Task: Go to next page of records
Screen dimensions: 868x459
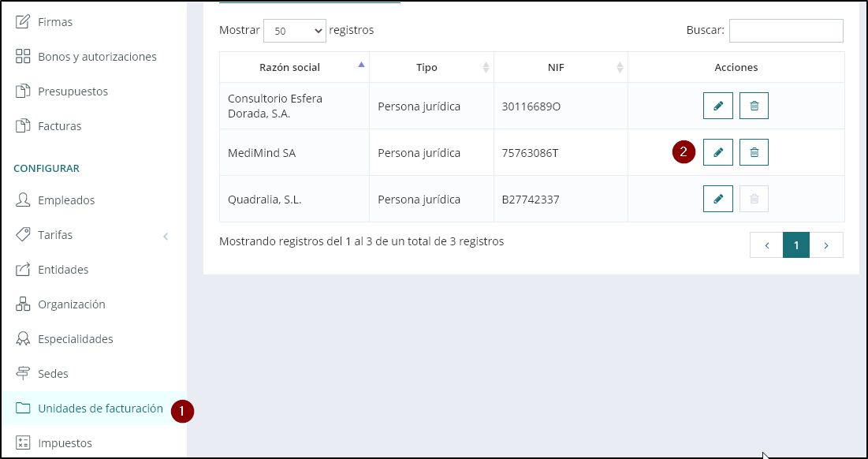Action: tap(826, 245)
